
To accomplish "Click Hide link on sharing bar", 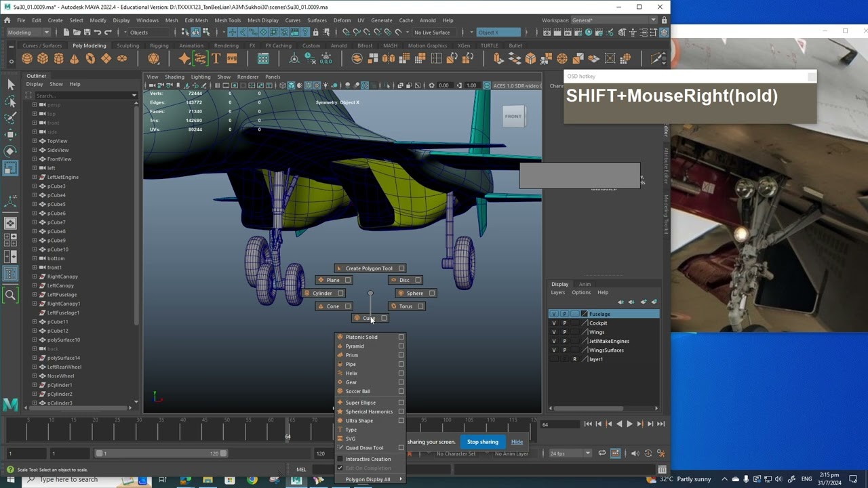I will (517, 442).
